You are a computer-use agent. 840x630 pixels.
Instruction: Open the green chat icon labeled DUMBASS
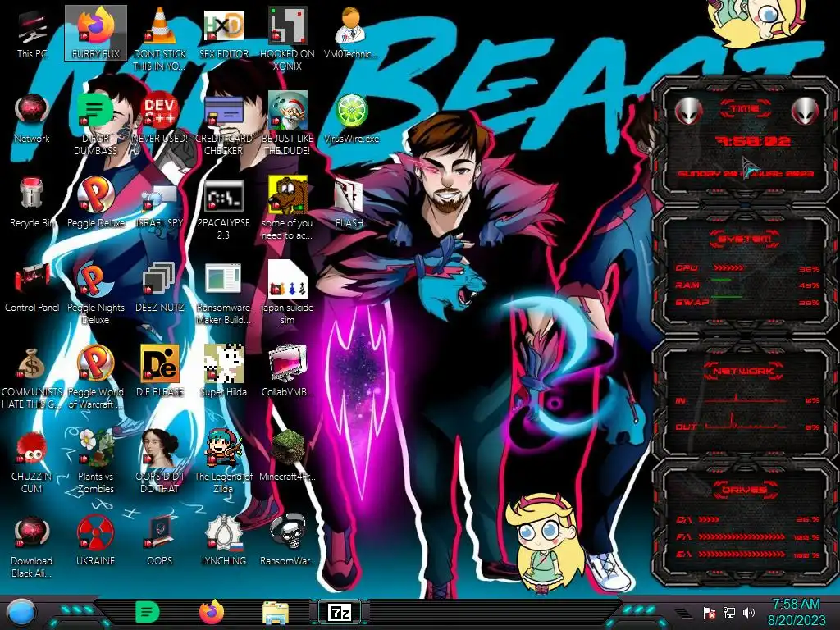pyautogui.click(x=96, y=125)
